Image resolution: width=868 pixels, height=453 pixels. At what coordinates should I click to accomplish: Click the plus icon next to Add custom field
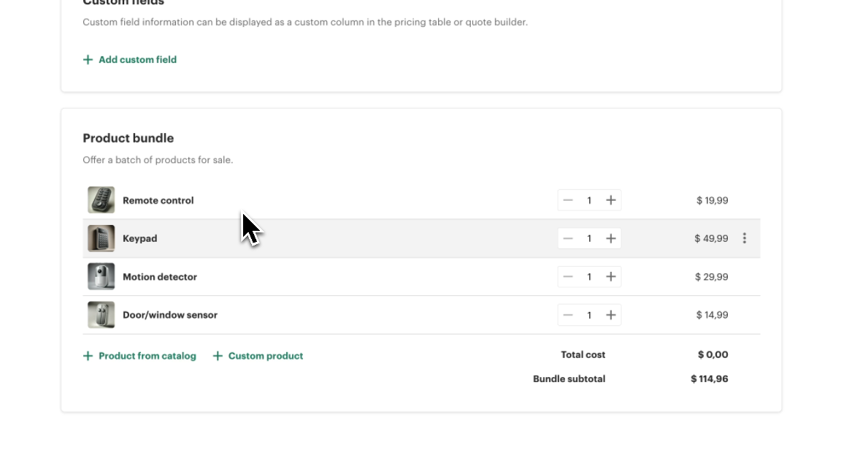click(x=88, y=59)
